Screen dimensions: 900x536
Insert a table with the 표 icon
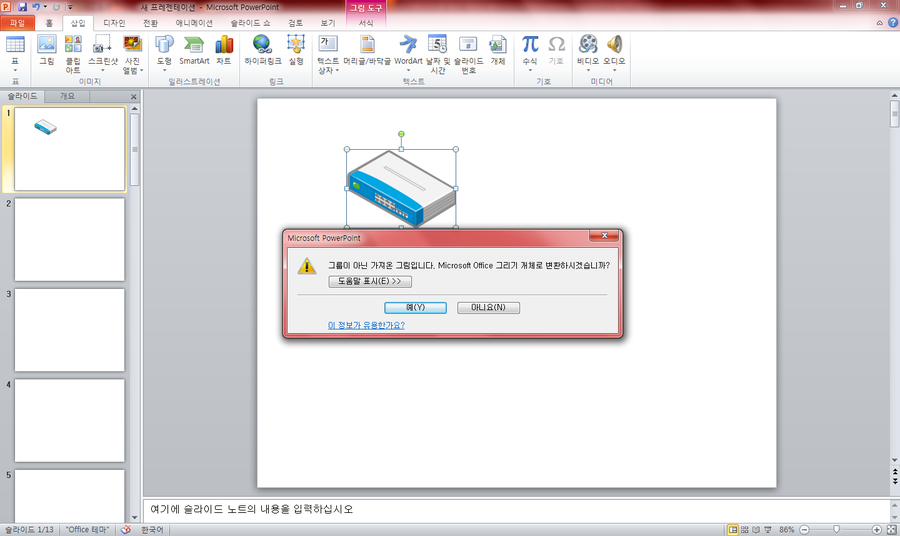(15, 45)
